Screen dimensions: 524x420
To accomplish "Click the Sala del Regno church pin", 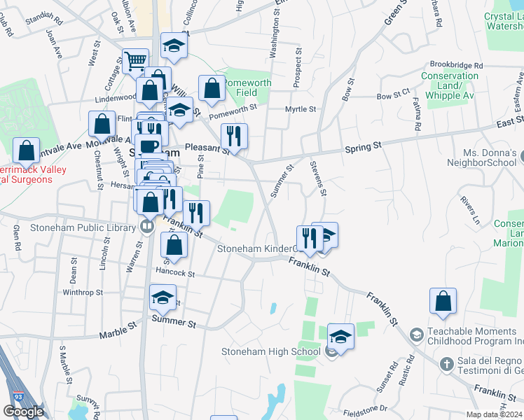I will point(447,364).
